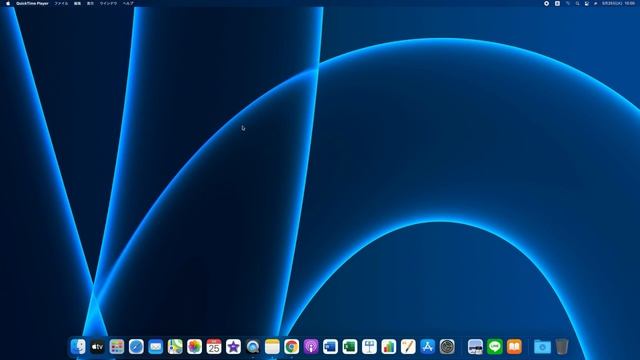Launch Google Chrome
This screenshot has width=640, height=360.
tap(291, 347)
